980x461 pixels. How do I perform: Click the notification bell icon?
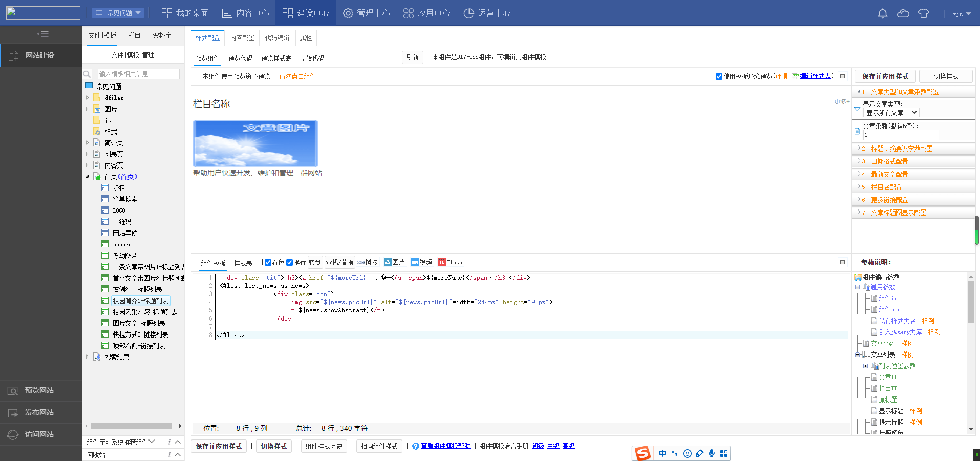click(882, 13)
